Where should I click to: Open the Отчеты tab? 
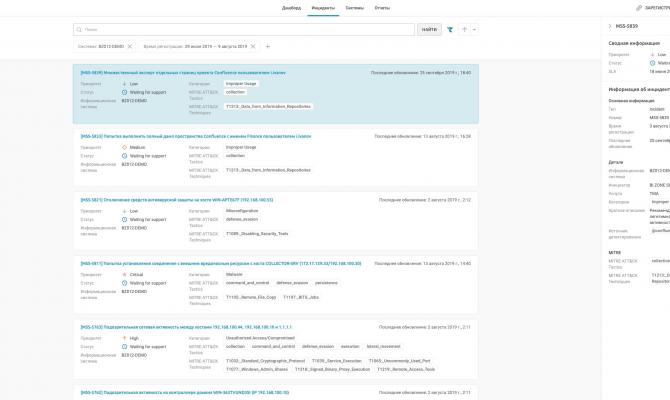tap(382, 8)
